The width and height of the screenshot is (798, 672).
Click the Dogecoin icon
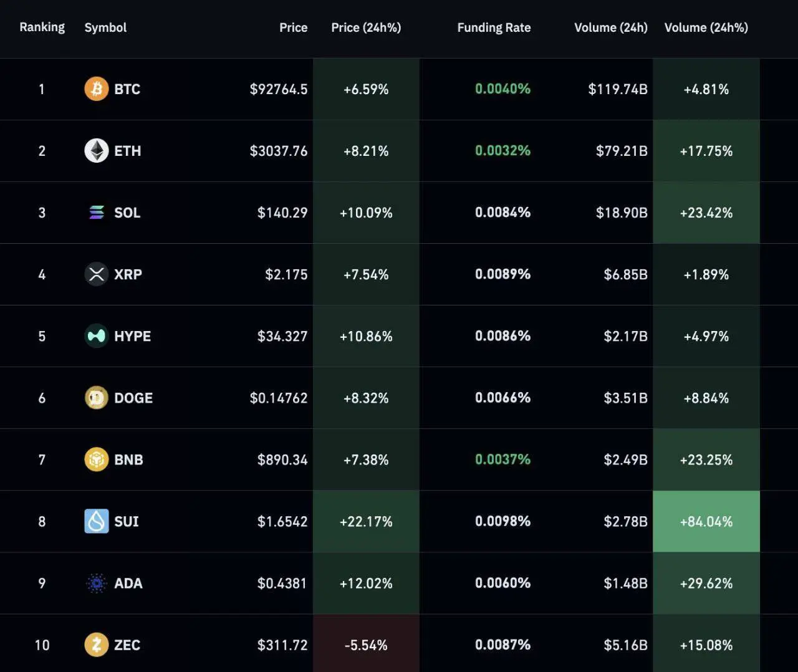[x=97, y=398]
